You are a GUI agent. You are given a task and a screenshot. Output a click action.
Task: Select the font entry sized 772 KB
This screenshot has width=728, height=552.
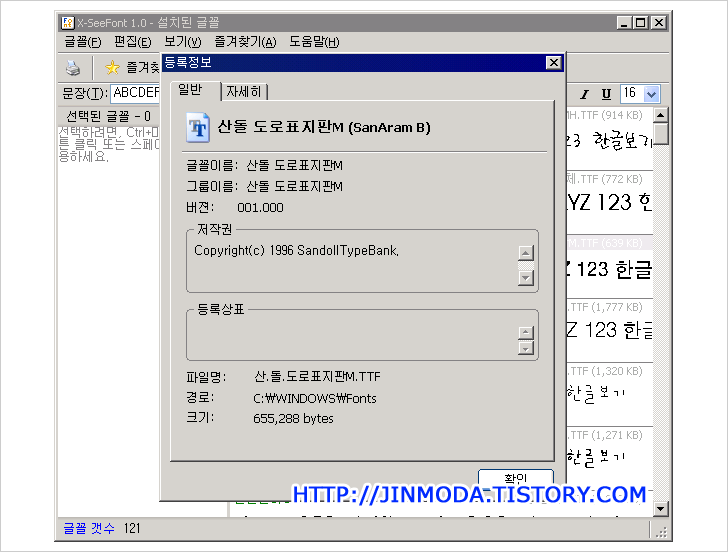click(x=609, y=202)
